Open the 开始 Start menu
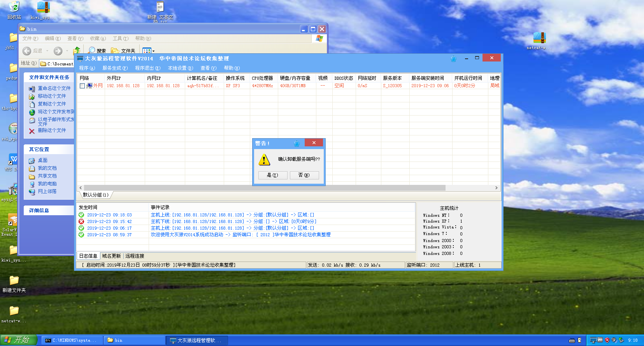Screen dimensions: 644x346 pyautogui.click(x=18, y=340)
